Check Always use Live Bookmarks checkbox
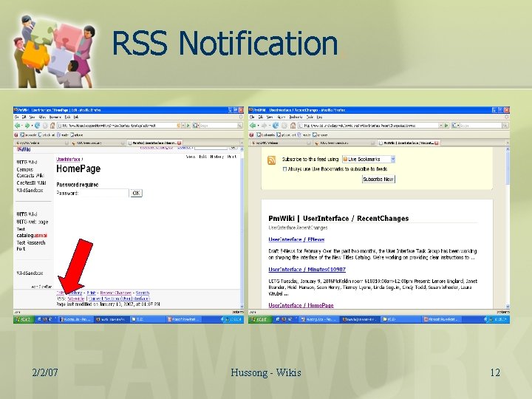Image resolution: width=532 pixels, height=399 pixels. [x=284, y=169]
